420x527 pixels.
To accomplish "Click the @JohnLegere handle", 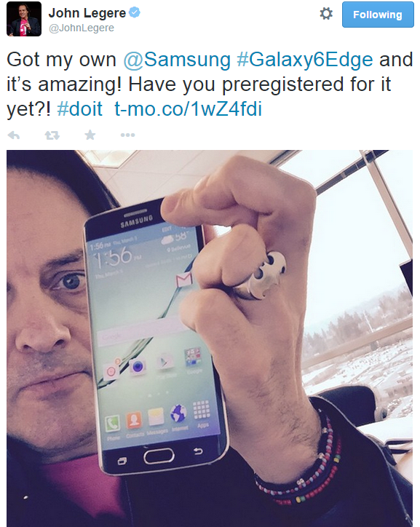I will (x=82, y=28).
